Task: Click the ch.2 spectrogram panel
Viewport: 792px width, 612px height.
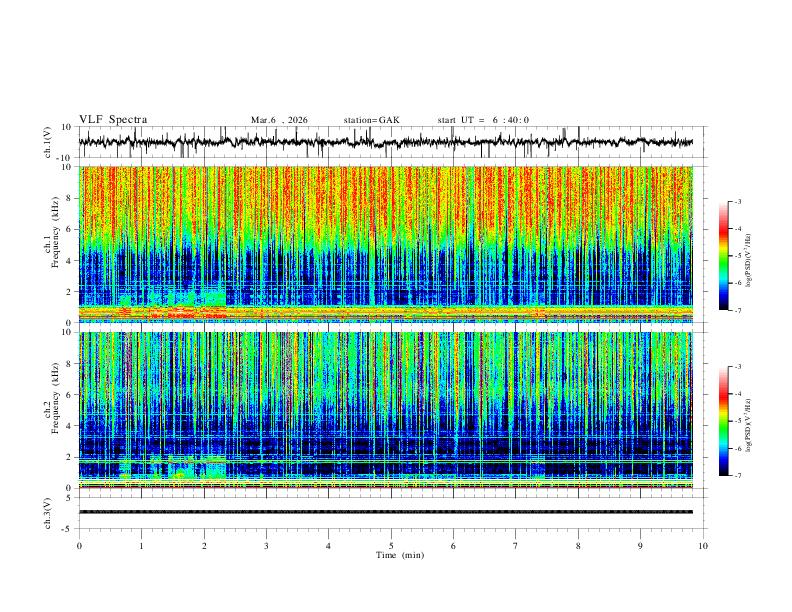Action: [386, 410]
